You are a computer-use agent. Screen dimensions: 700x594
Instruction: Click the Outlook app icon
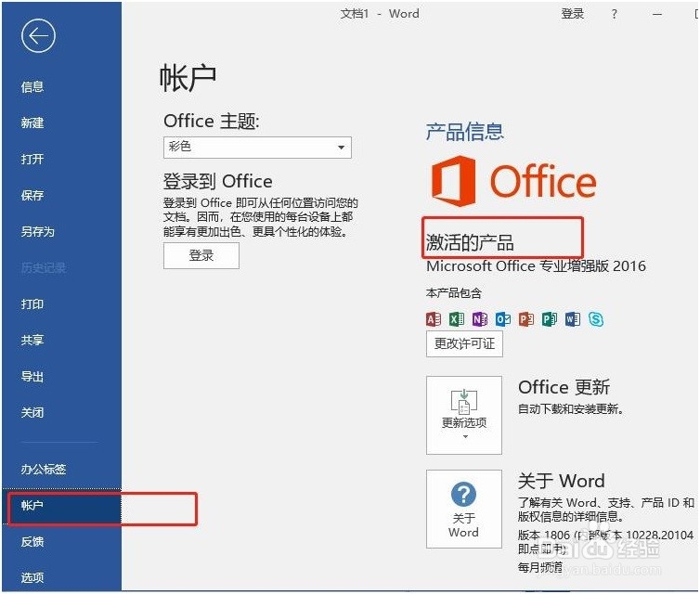[503, 319]
